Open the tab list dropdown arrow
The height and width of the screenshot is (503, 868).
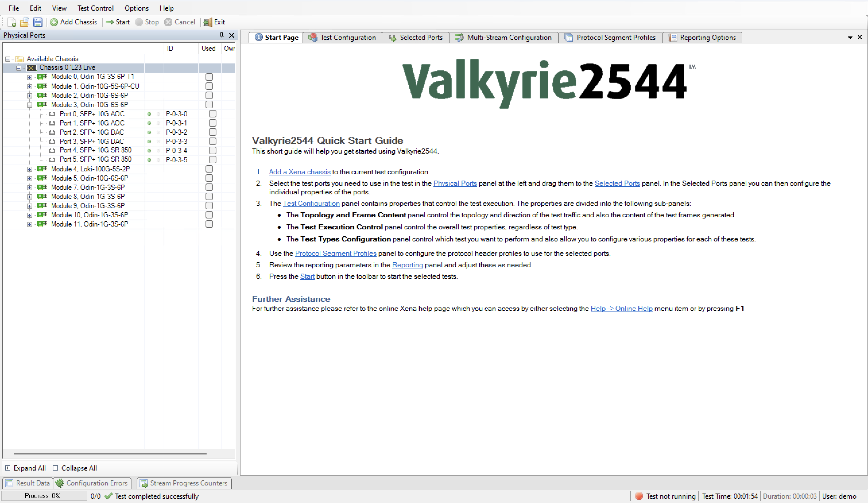[x=850, y=37]
